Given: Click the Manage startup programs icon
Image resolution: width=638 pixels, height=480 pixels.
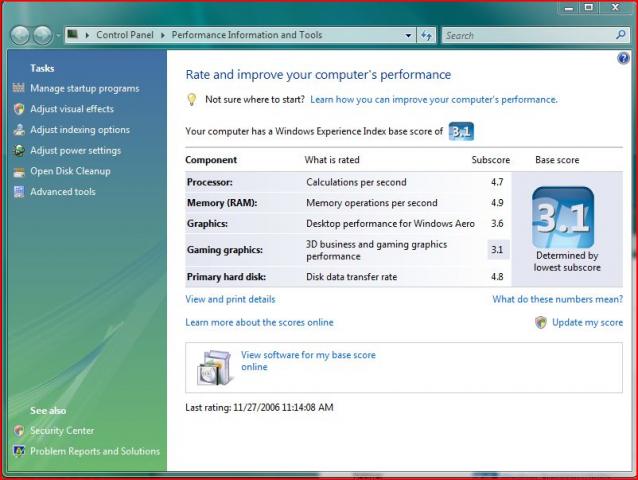Looking at the screenshot, I should point(19,87).
